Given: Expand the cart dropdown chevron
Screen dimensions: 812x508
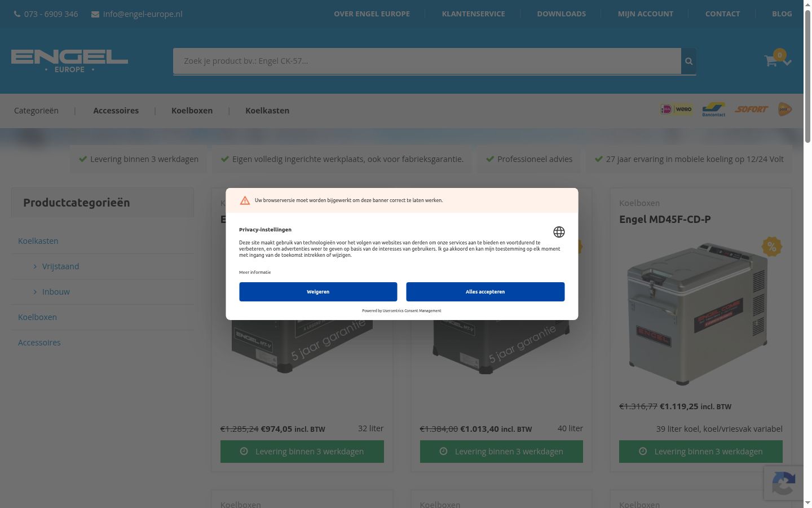Looking at the screenshot, I should coord(787,62).
